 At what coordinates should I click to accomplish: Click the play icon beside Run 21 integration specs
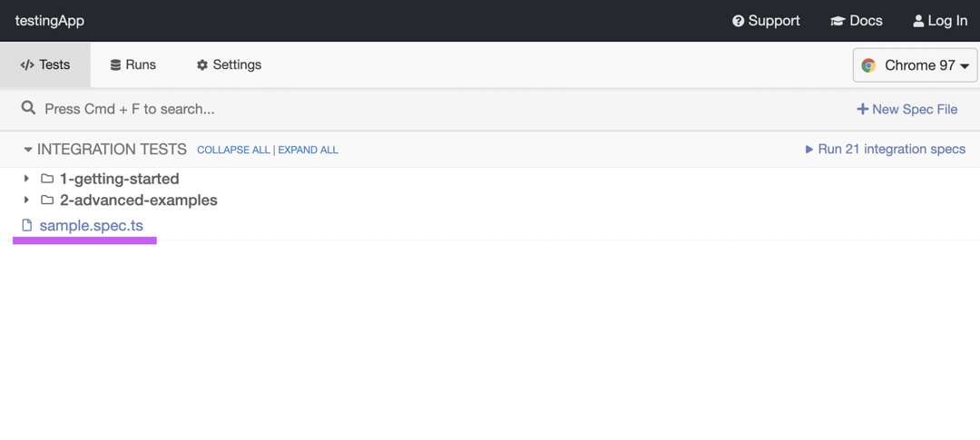click(x=809, y=150)
